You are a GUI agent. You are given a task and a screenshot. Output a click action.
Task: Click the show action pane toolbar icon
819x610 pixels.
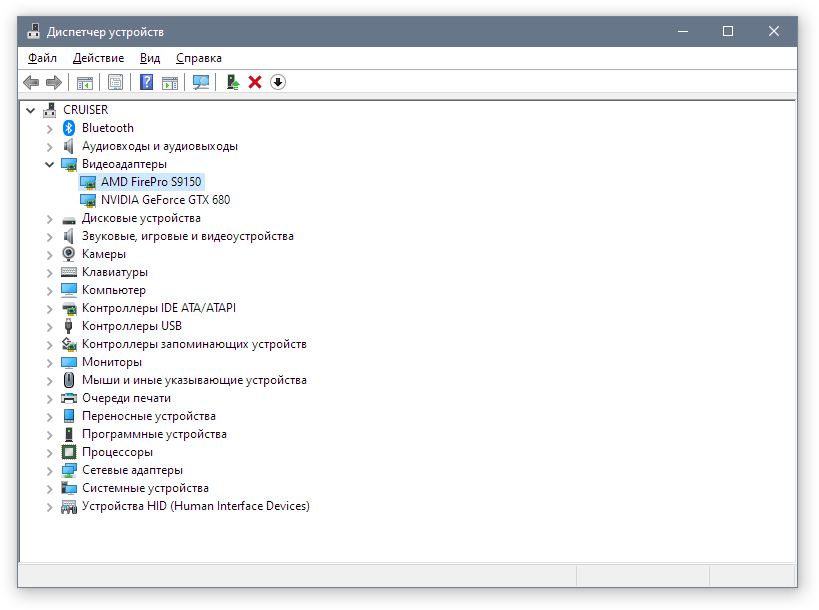pyautogui.click(x=170, y=82)
